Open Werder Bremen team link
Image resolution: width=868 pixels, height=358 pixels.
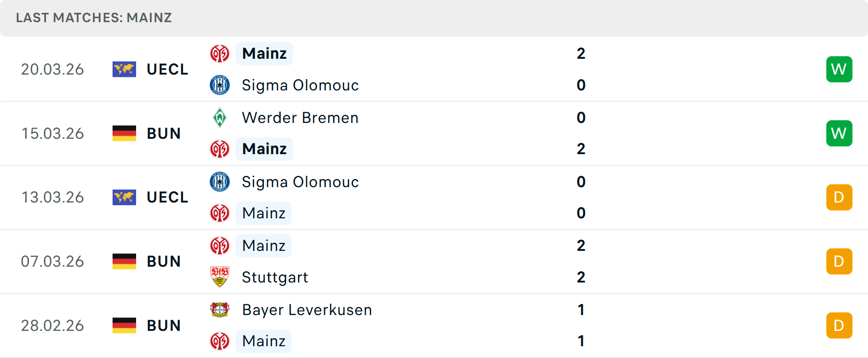pyautogui.click(x=300, y=118)
